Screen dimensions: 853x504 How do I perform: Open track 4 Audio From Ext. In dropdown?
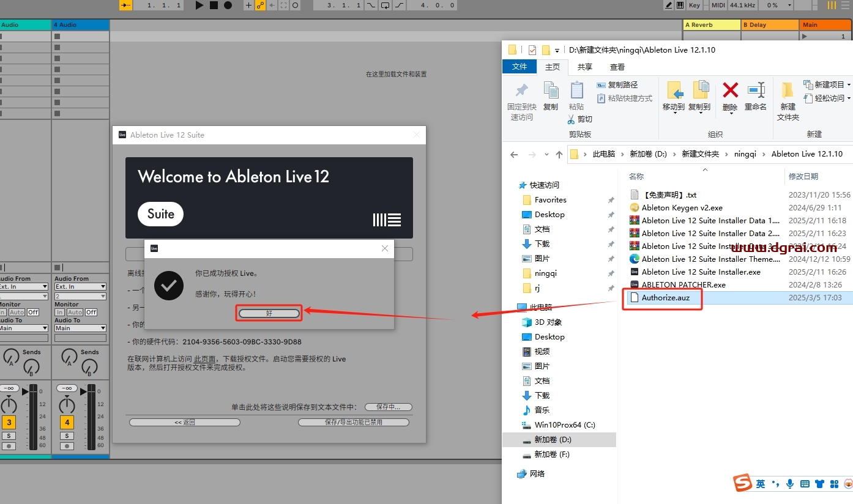point(80,286)
